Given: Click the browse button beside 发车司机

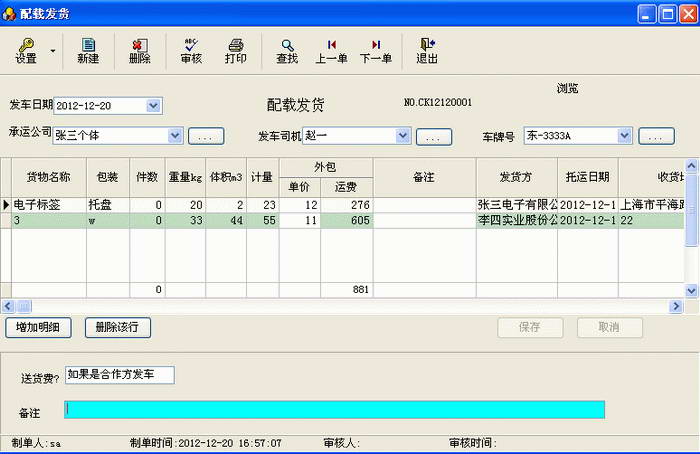Looking at the screenshot, I should click(x=434, y=137).
